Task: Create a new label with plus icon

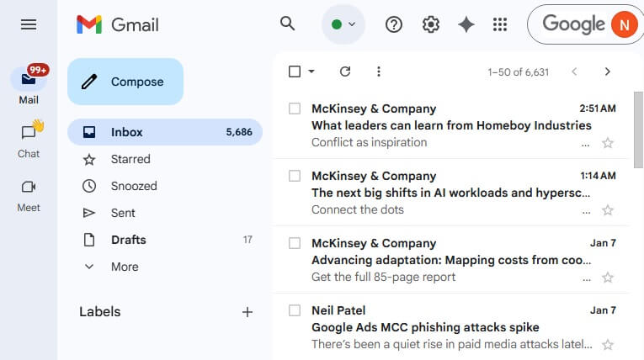Action: coord(247,312)
